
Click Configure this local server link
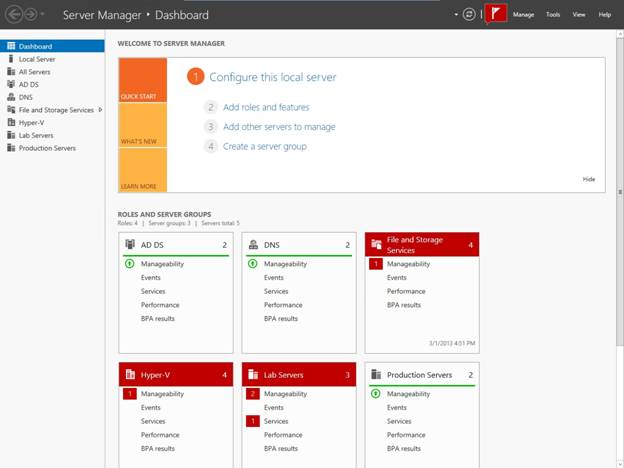pos(273,77)
